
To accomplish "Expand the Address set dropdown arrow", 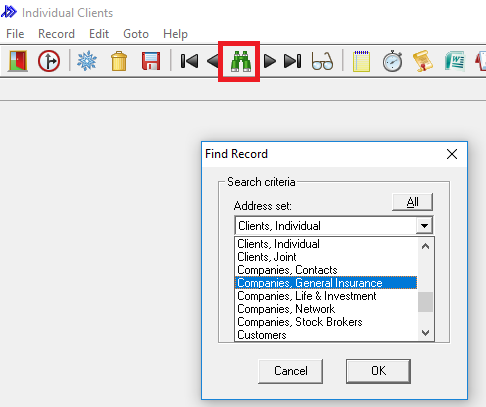I will [424, 226].
